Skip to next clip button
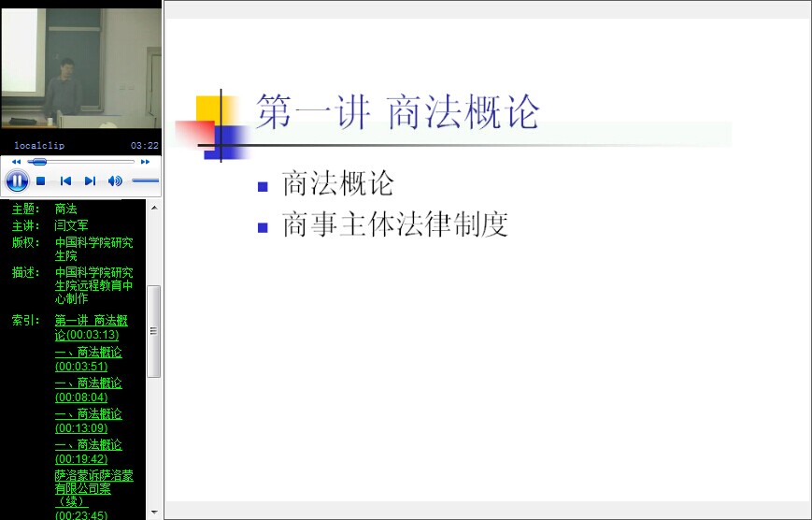The width and height of the screenshot is (812, 520). point(90,181)
